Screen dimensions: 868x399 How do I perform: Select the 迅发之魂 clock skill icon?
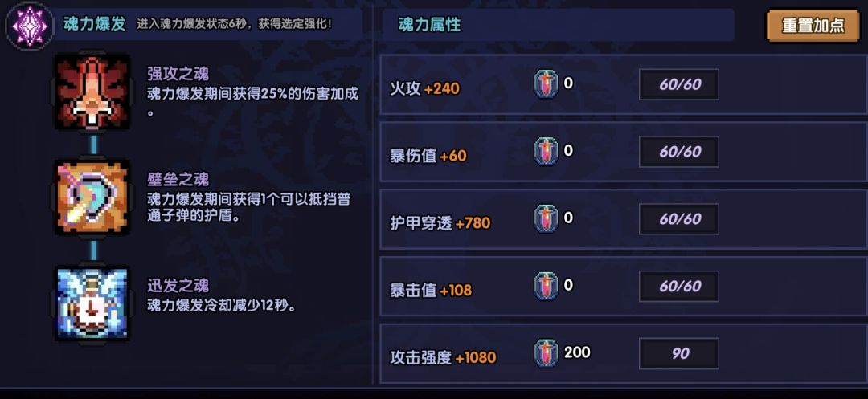(92, 303)
